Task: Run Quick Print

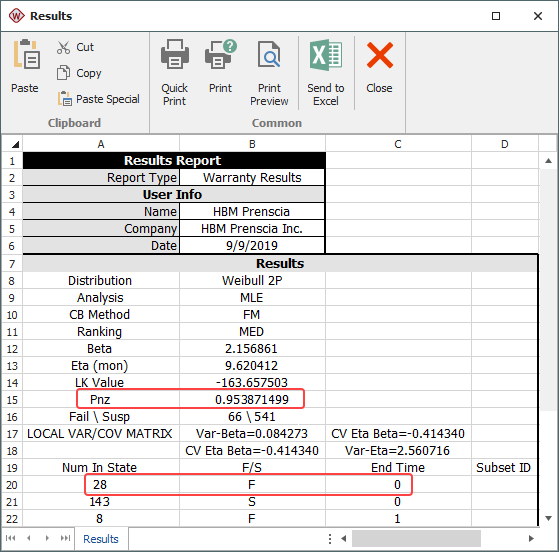Action: coord(174,72)
